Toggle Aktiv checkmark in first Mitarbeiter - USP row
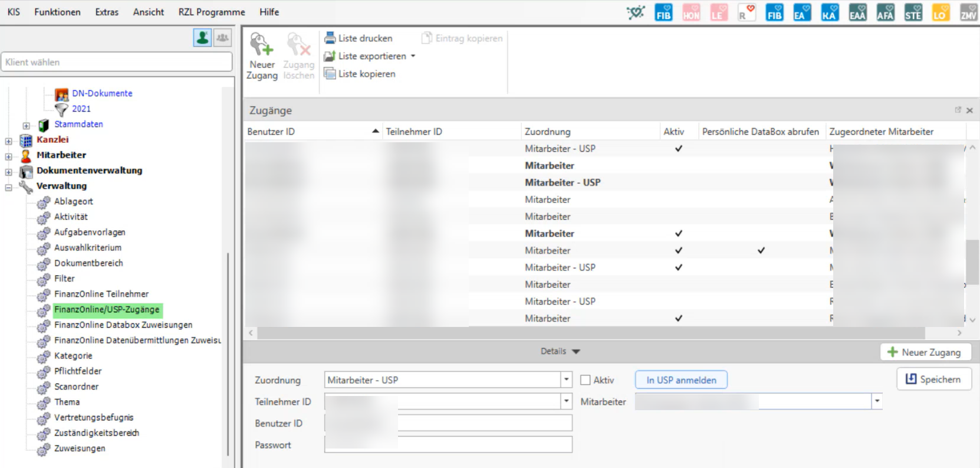980x468 pixels. pos(679,149)
